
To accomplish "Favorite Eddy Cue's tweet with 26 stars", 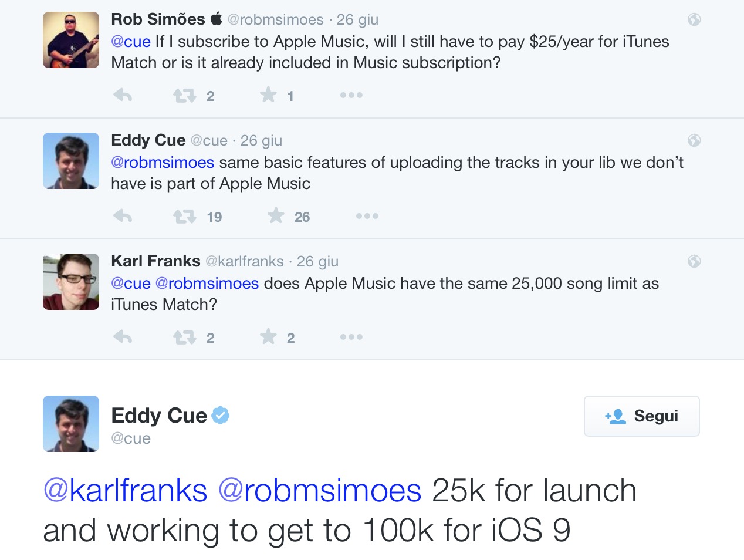I will 276,216.
